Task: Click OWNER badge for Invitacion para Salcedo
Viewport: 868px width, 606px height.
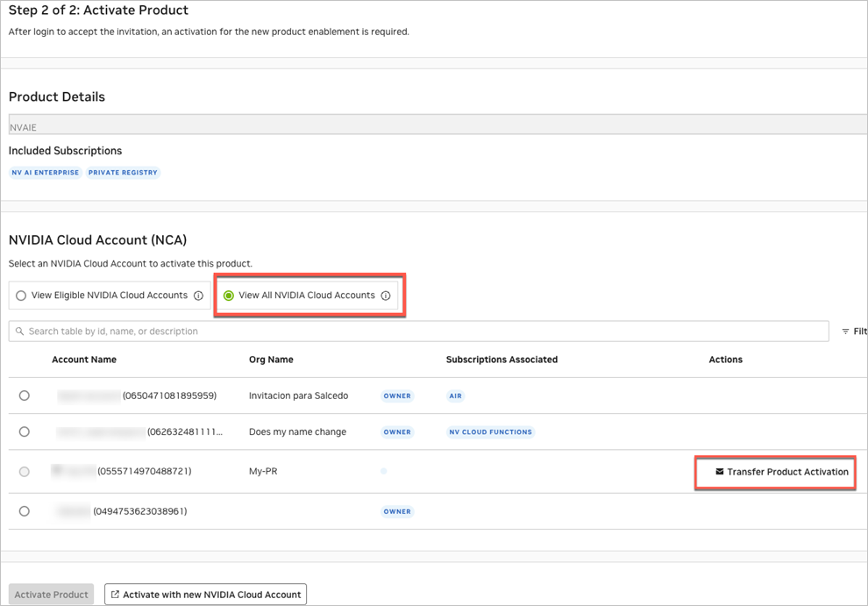Action: click(397, 396)
